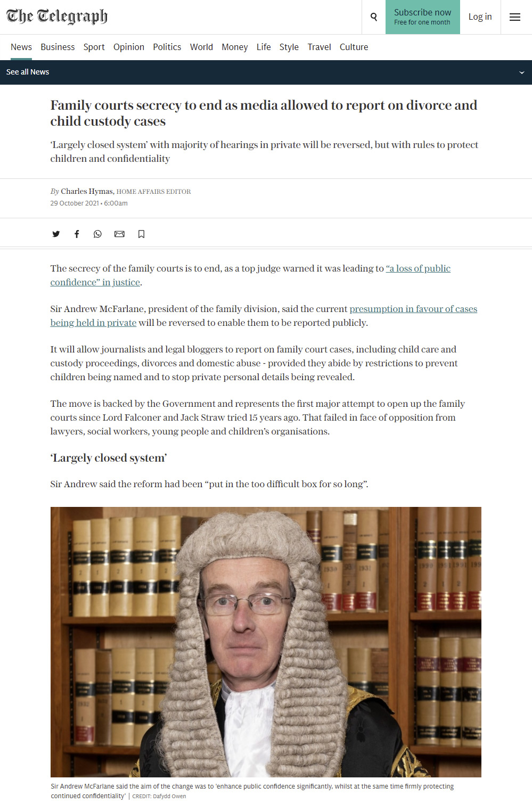Share article on Twitter
This screenshot has width=532, height=812.
coord(56,234)
